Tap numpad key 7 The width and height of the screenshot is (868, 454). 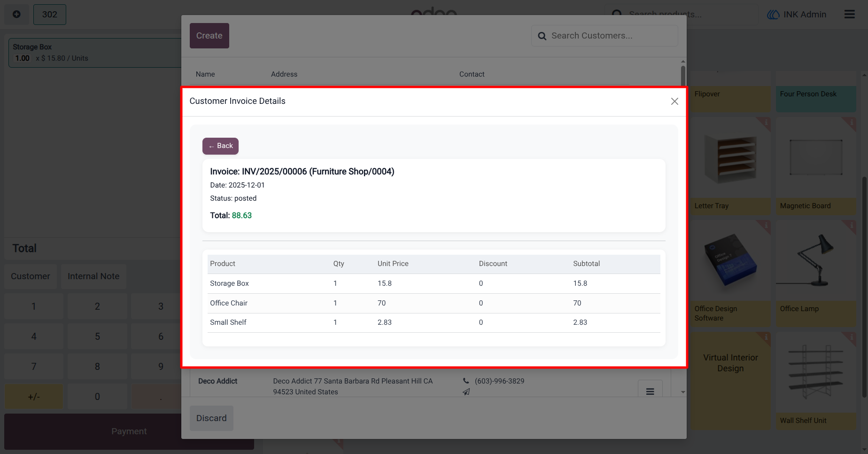pos(34,367)
